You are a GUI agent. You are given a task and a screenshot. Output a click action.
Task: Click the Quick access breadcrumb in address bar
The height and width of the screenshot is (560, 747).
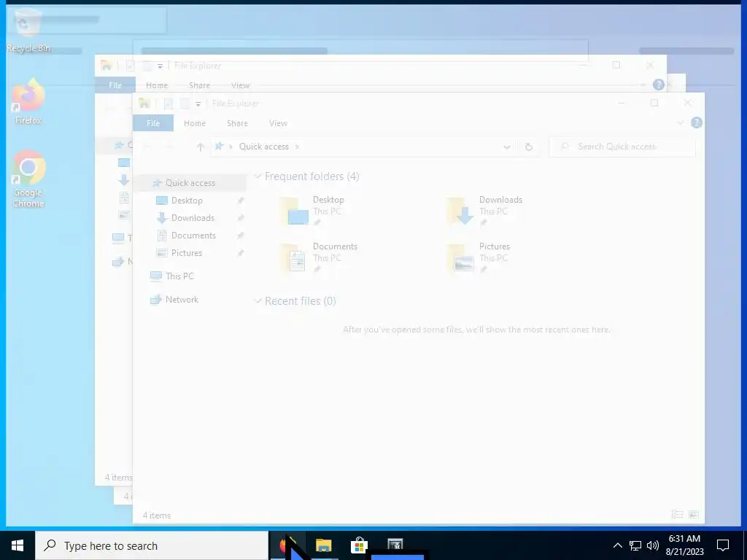click(264, 147)
